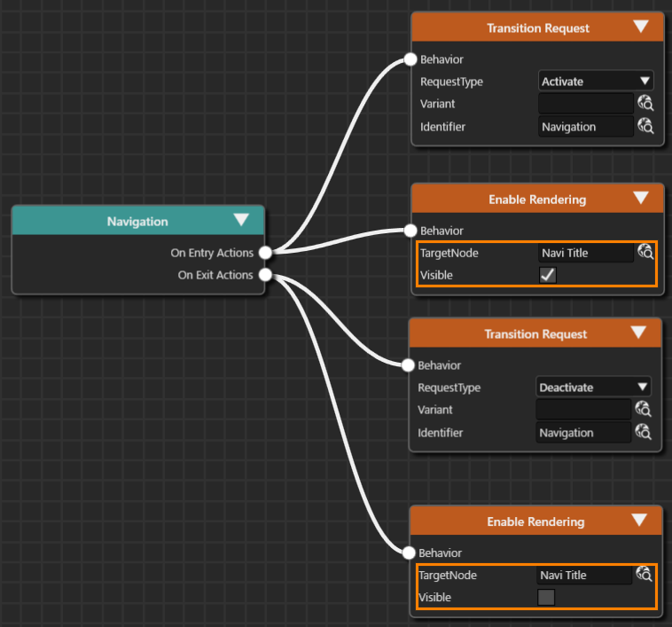Image resolution: width=672 pixels, height=627 pixels.
Task: Browse TargetNode in checked Enable Rendering node
Action: [645, 252]
